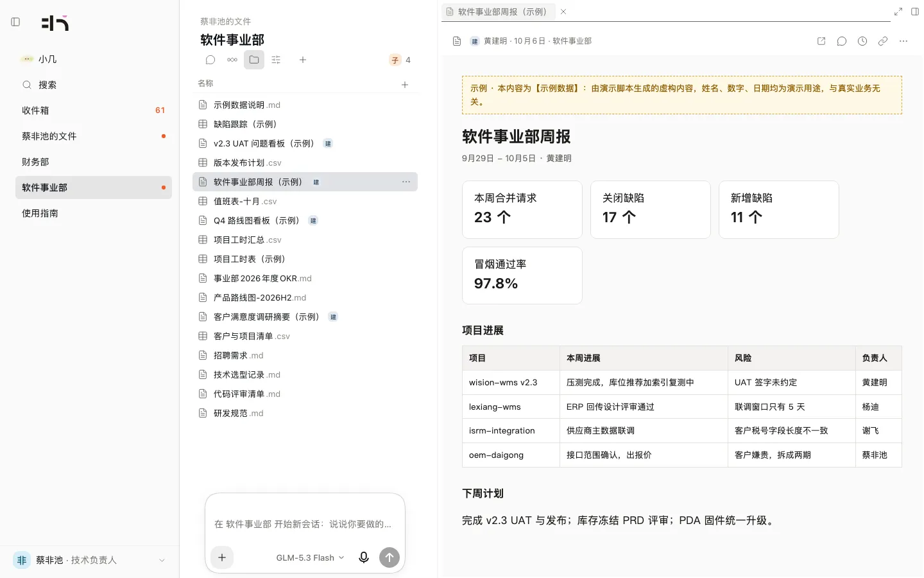Open the chat view icon in 软件事业部 toolbar
Viewport: 924px width, 578px height.
(x=210, y=60)
